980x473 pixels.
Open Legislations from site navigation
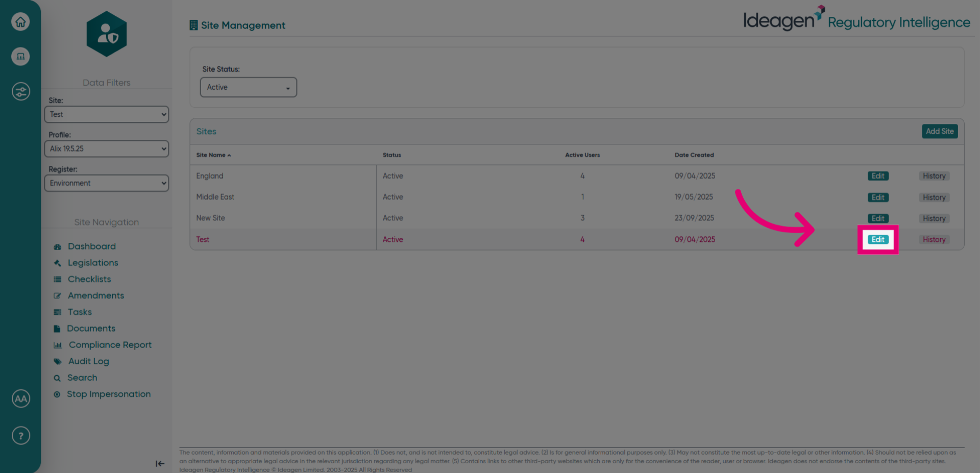point(93,263)
